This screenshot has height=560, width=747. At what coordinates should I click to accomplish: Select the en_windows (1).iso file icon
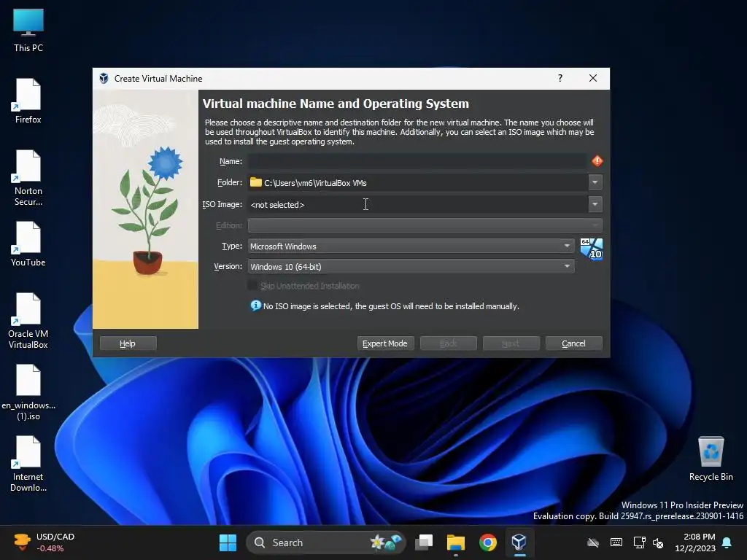pos(28,392)
